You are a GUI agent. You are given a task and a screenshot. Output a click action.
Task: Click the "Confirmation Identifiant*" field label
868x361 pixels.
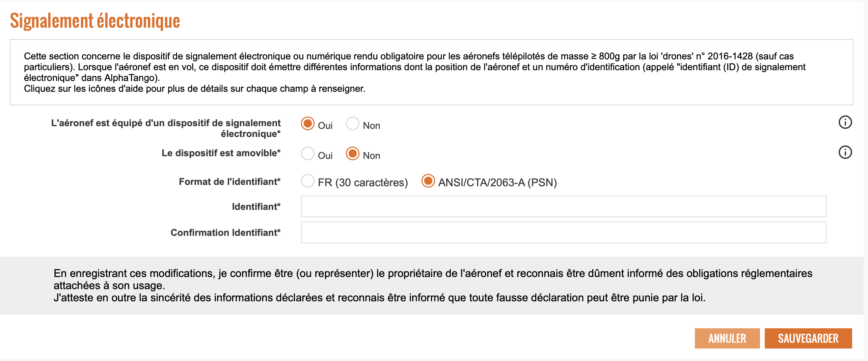point(225,232)
